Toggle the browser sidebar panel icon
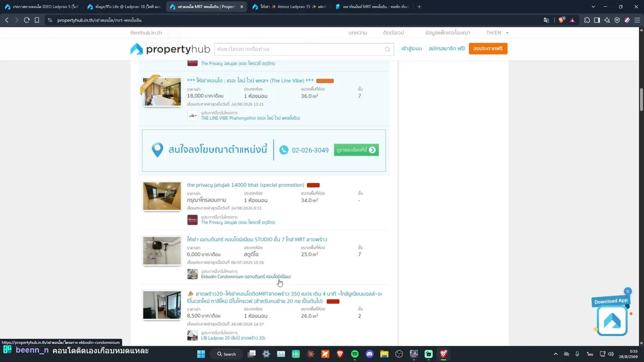 pyautogui.click(x=597, y=20)
